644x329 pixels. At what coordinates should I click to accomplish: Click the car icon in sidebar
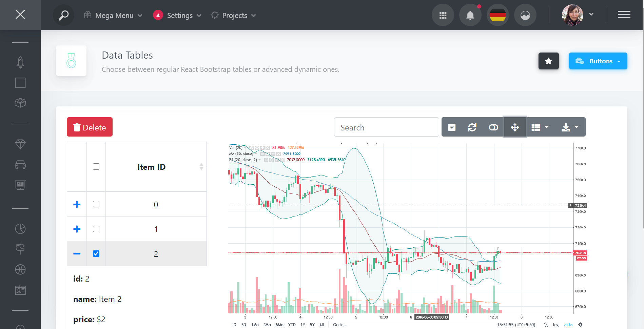[x=20, y=165]
